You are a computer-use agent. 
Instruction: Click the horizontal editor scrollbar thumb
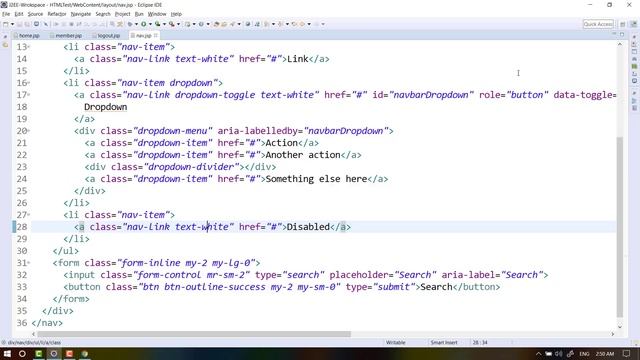click(194, 334)
